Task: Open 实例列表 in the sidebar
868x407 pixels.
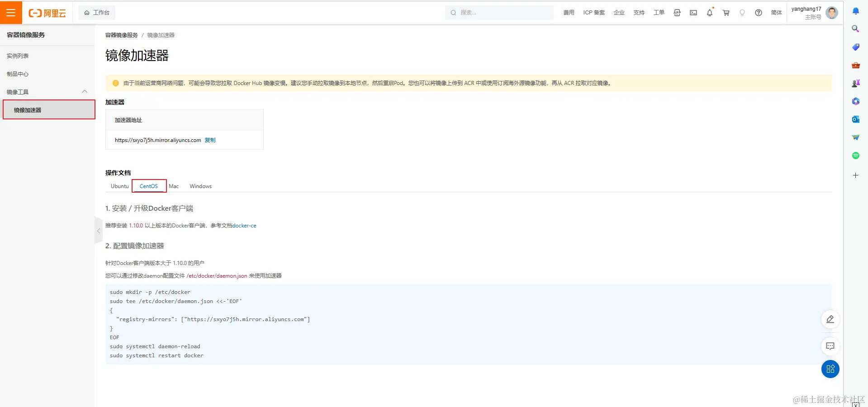Action: coord(18,56)
